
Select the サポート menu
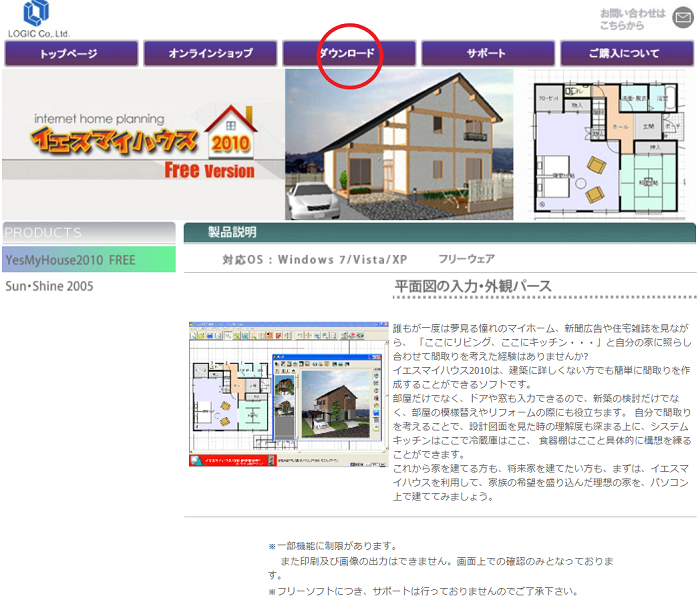point(488,54)
